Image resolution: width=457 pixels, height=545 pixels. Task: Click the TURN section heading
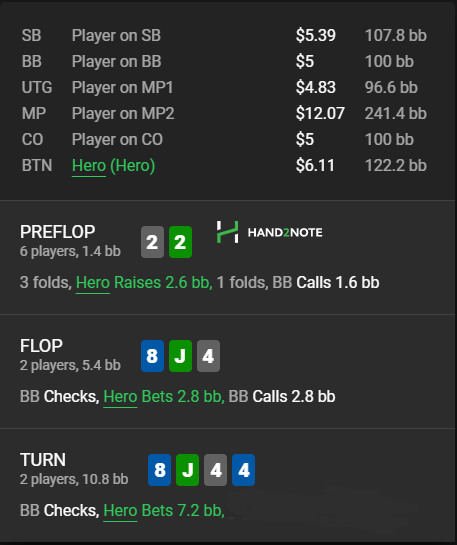pos(43,460)
